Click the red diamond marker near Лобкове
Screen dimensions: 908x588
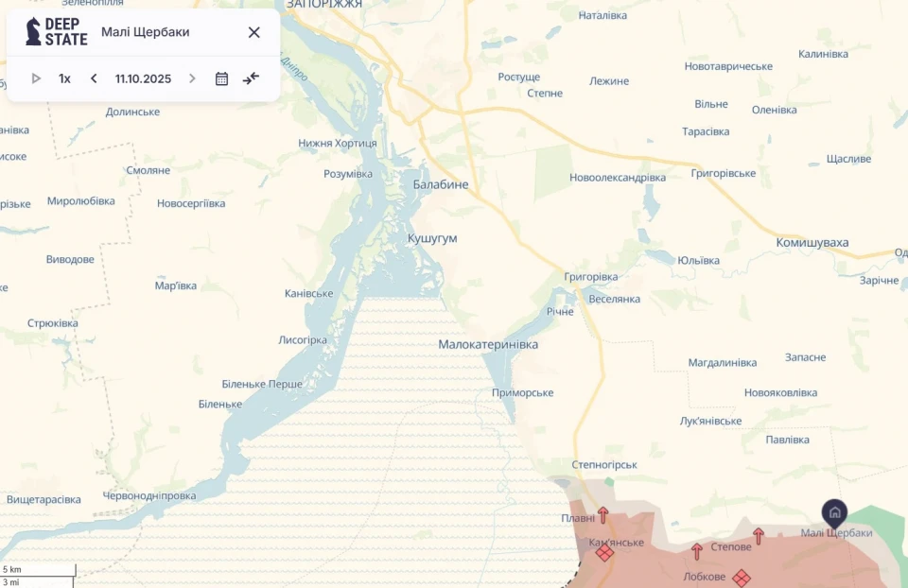click(742, 577)
